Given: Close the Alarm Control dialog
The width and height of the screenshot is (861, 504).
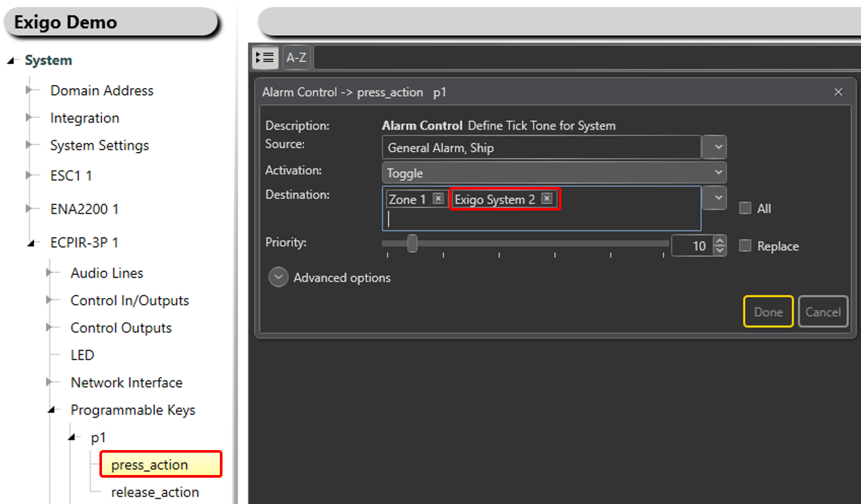Looking at the screenshot, I should point(838,92).
